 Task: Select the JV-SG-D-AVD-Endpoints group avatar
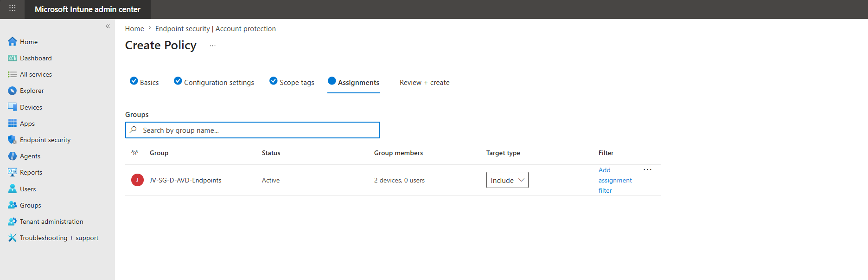click(x=137, y=180)
